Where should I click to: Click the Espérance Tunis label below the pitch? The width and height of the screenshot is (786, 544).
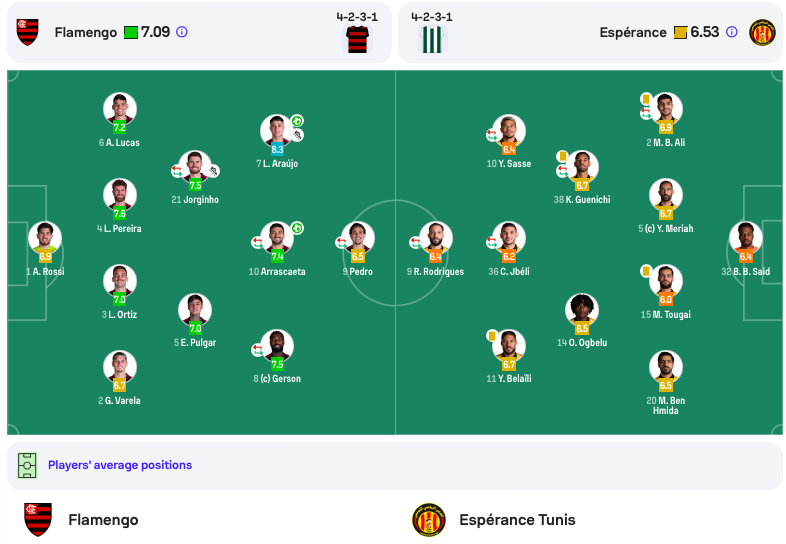517,520
